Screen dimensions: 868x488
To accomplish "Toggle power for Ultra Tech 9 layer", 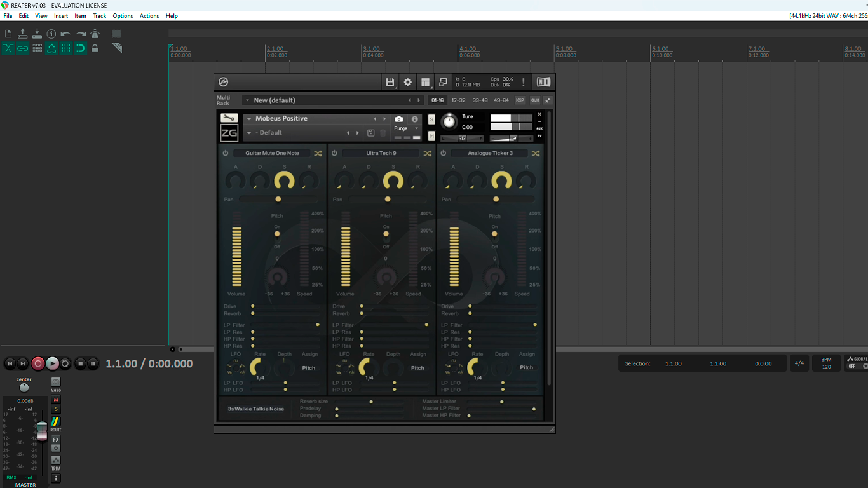I will [x=334, y=153].
